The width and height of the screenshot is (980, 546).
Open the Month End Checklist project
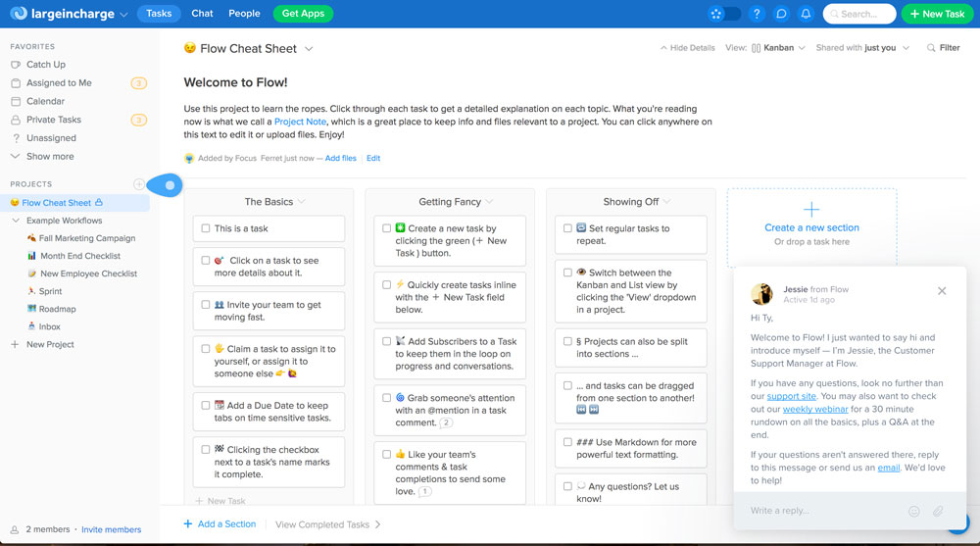point(80,256)
